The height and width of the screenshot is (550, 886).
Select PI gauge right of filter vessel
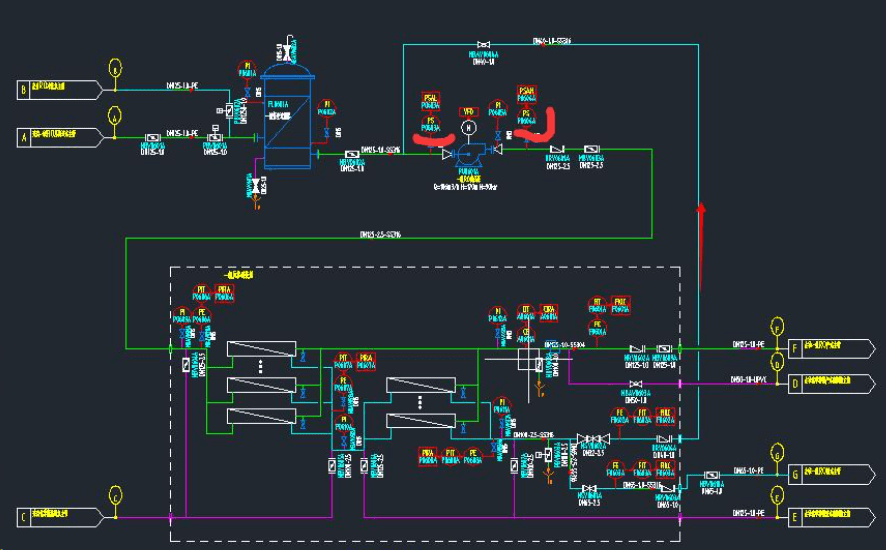[327, 108]
